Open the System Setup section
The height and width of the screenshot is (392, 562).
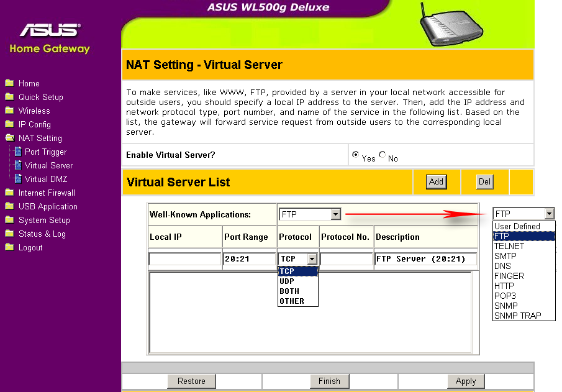coord(44,220)
